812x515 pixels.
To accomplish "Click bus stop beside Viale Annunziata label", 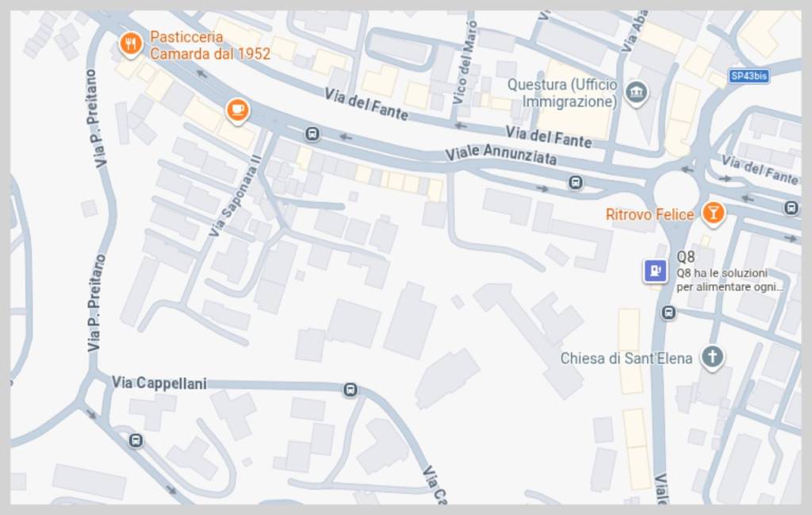I will [576, 183].
